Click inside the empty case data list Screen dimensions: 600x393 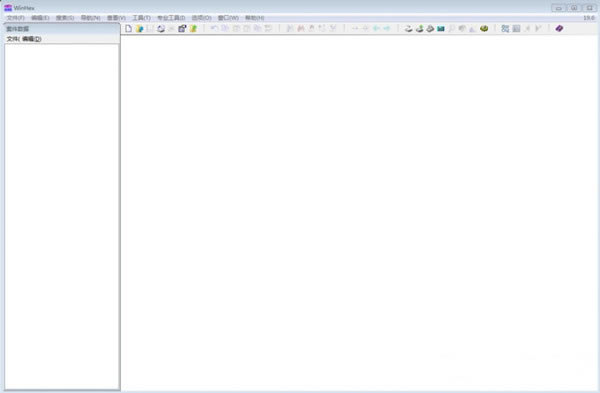(62, 216)
